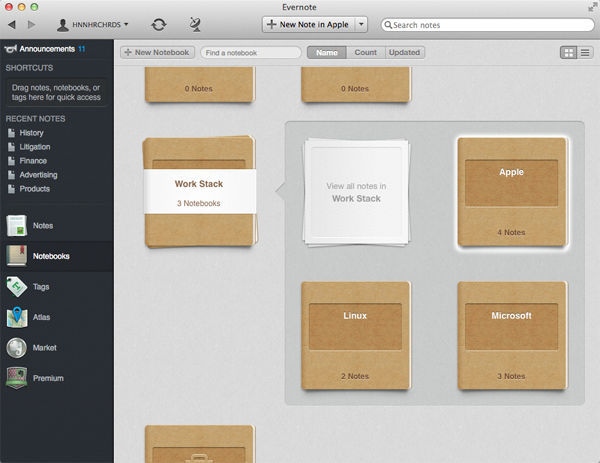Screen dimensions: 600x463
Task: Click the Products note document icon
Action: [x=11, y=189]
